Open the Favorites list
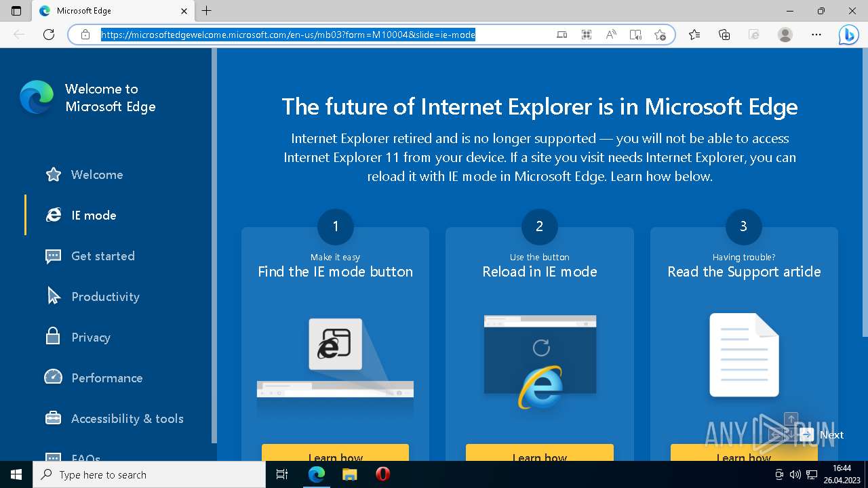The image size is (868, 488). [694, 35]
